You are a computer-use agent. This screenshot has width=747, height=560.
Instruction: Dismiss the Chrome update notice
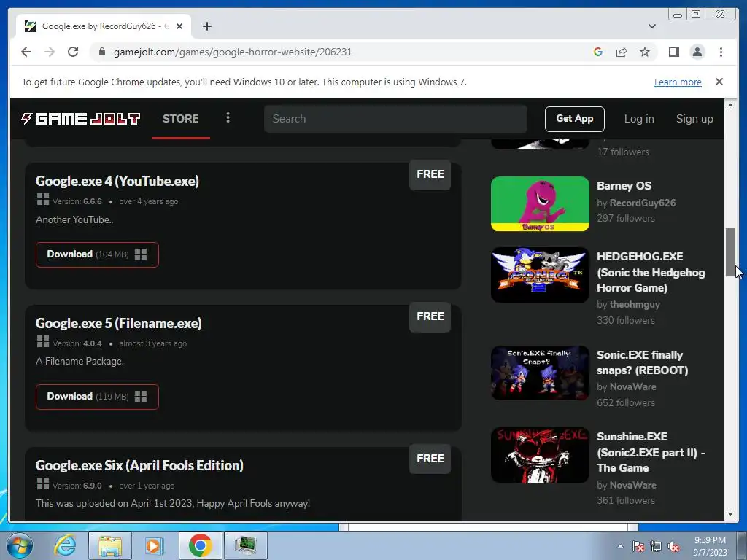click(719, 82)
